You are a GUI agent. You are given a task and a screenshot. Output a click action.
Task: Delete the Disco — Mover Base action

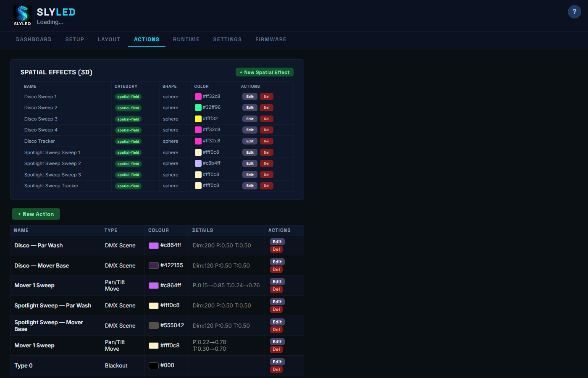point(276,270)
